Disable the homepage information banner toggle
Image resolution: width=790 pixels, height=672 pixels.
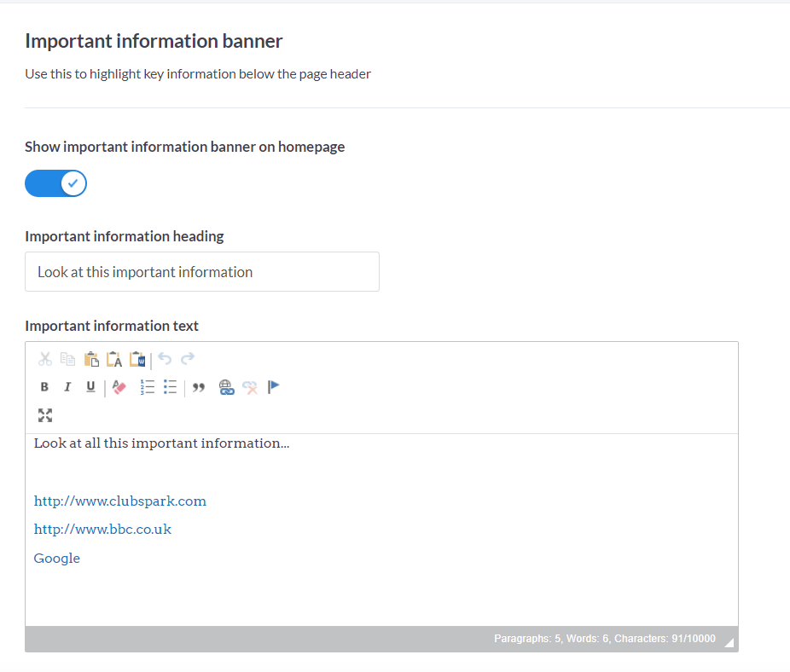[x=56, y=183]
